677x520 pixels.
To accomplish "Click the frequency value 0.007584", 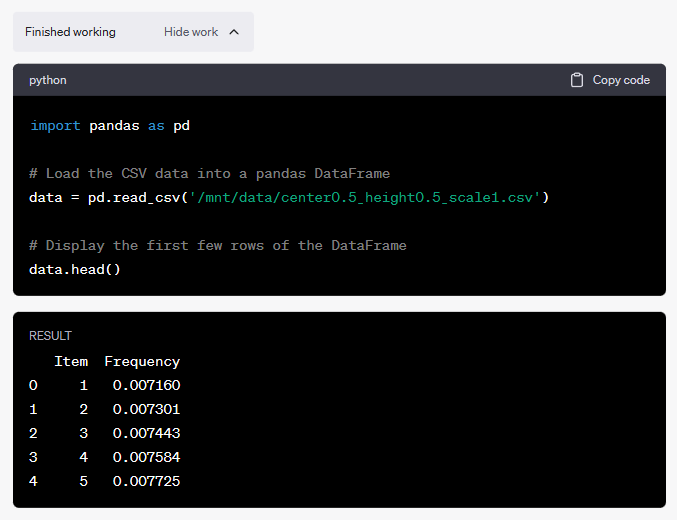I will [x=146, y=457].
